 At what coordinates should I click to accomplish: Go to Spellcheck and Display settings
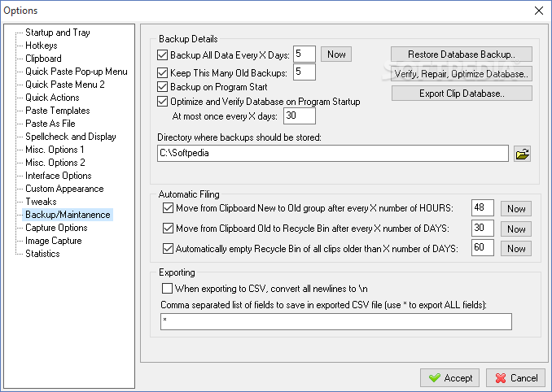70,137
